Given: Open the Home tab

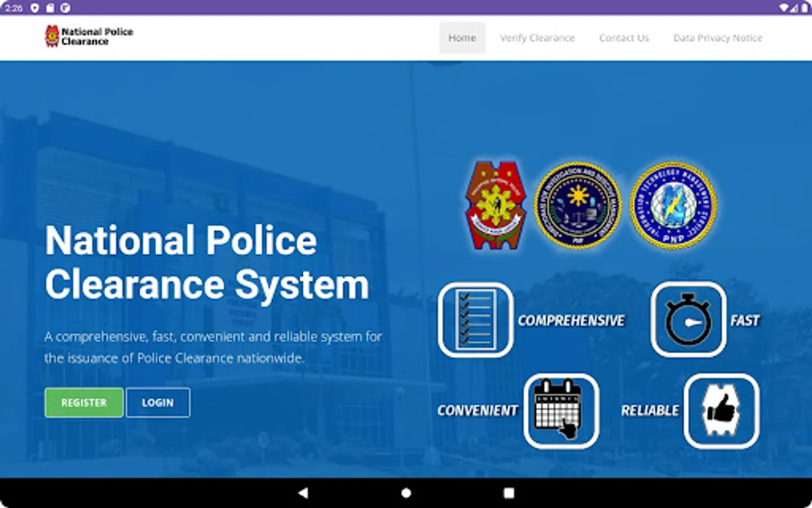Looking at the screenshot, I should tap(462, 38).
